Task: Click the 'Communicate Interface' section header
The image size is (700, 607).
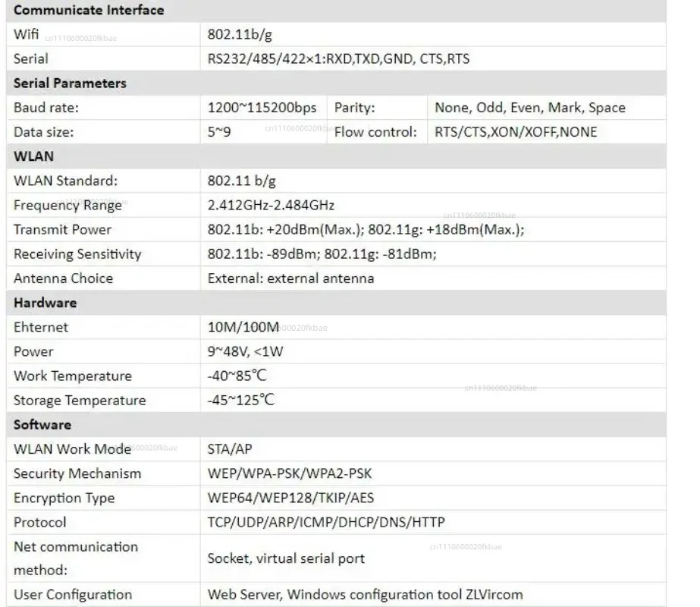Action: 89,11
